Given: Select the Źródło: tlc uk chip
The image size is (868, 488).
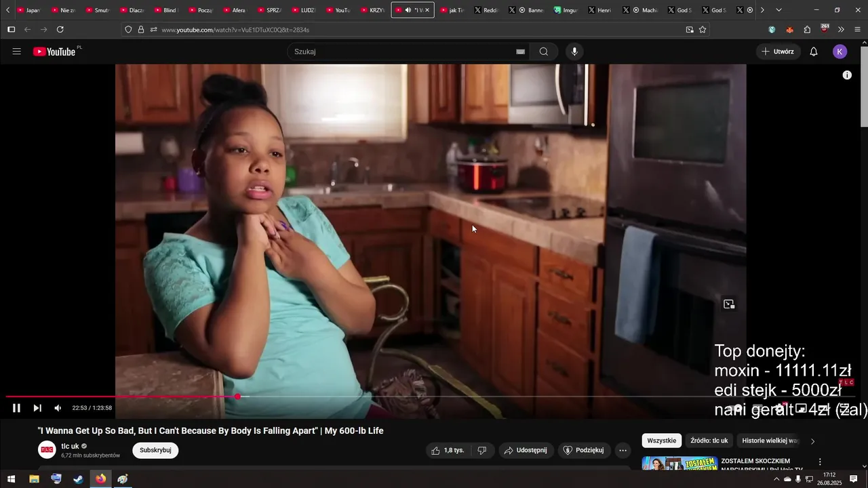Looking at the screenshot, I should tap(709, 441).
